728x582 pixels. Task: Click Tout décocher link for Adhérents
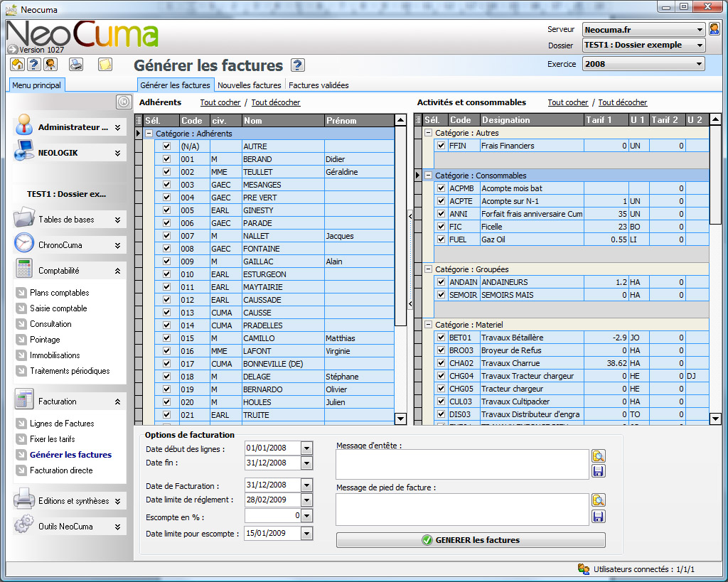(276, 102)
